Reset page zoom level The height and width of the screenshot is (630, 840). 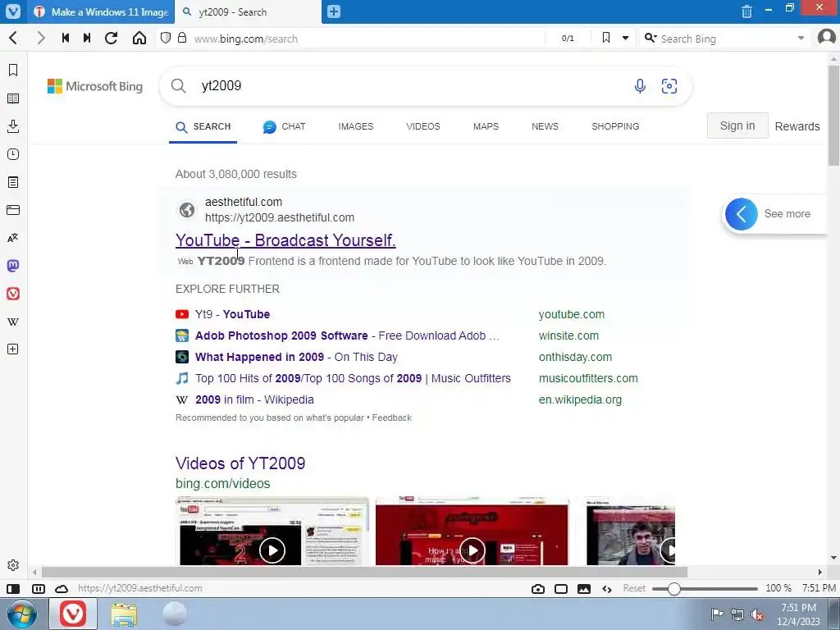coord(634,588)
